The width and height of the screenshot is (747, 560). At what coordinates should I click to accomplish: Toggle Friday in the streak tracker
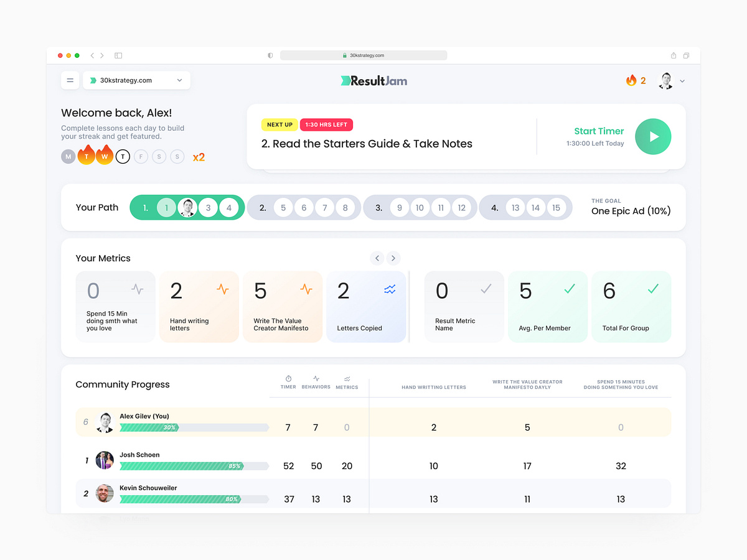tap(141, 156)
